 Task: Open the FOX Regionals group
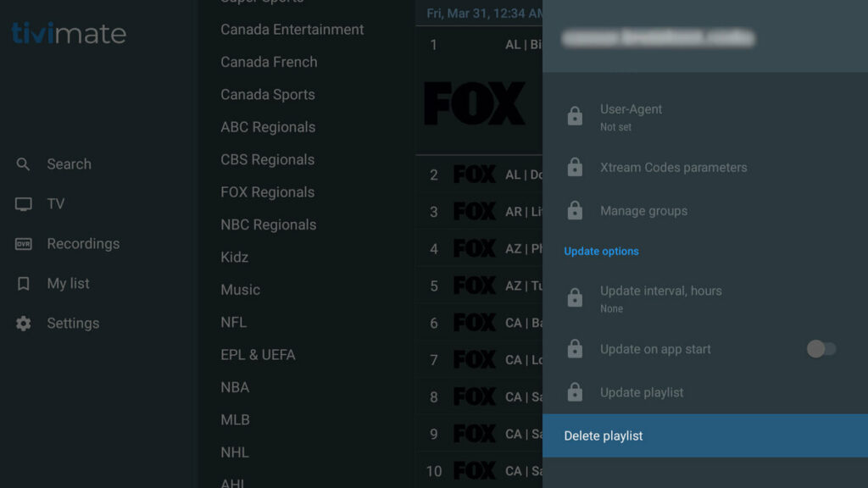tap(268, 192)
